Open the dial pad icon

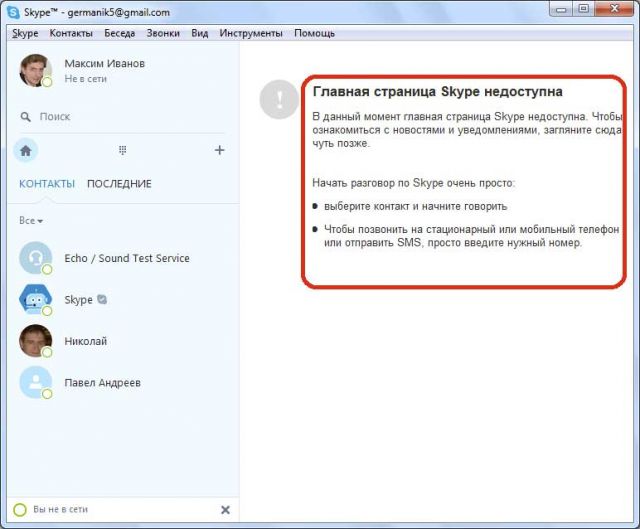point(122,150)
